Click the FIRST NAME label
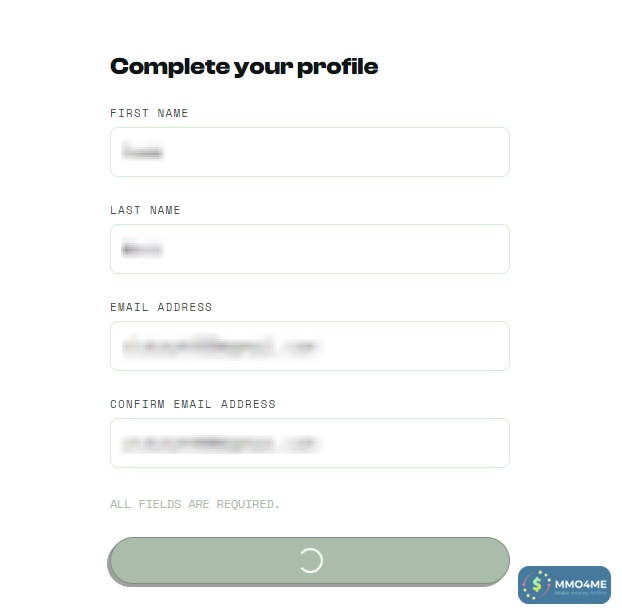The image size is (622, 616). coord(149,113)
